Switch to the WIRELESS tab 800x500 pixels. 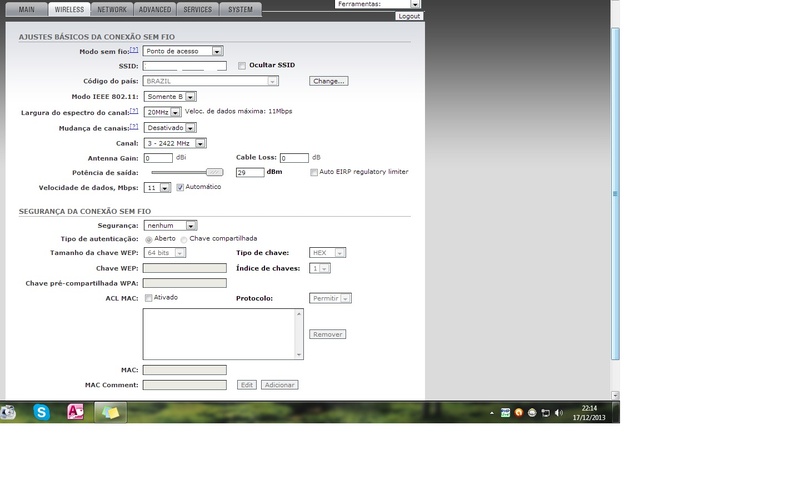coord(69,10)
